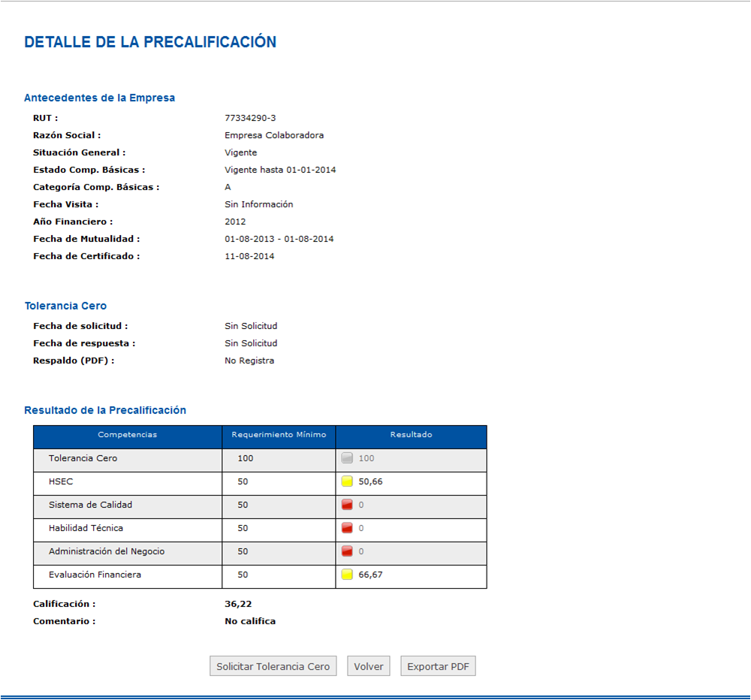
Task: Export the report with Exportar PDF
Action: click(x=438, y=666)
